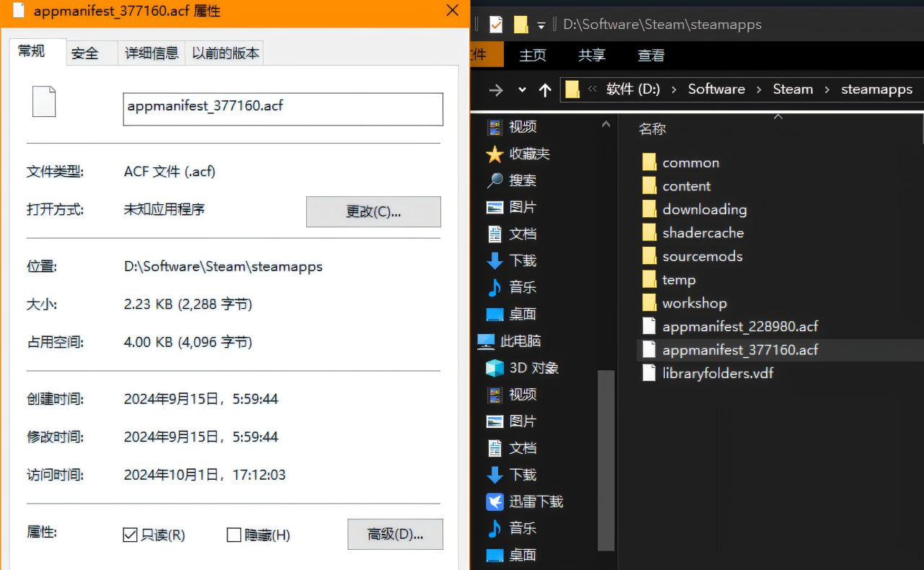This screenshot has height=570, width=924.
Task: Click the 视频 icon just below 3D 对象
Action: click(x=494, y=395)
